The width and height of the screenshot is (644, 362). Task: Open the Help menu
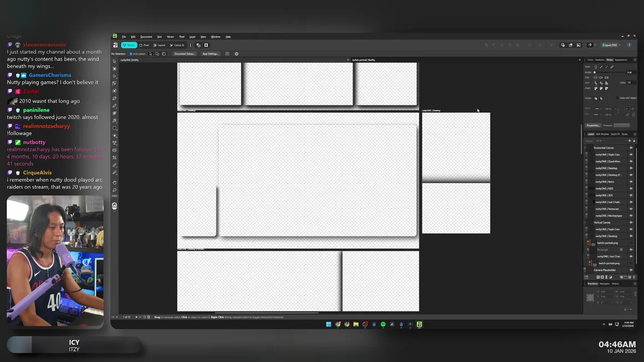point(228,37)
